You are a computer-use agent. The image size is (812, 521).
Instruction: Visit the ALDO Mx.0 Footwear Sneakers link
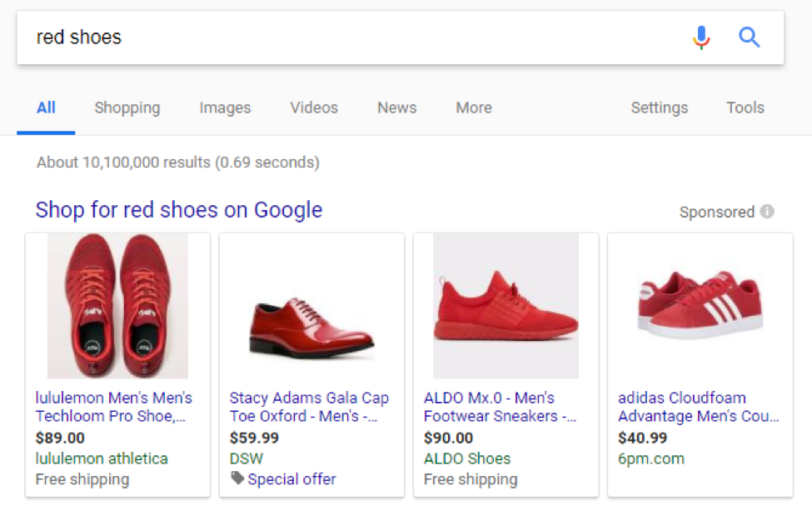[x=498, y=407]
